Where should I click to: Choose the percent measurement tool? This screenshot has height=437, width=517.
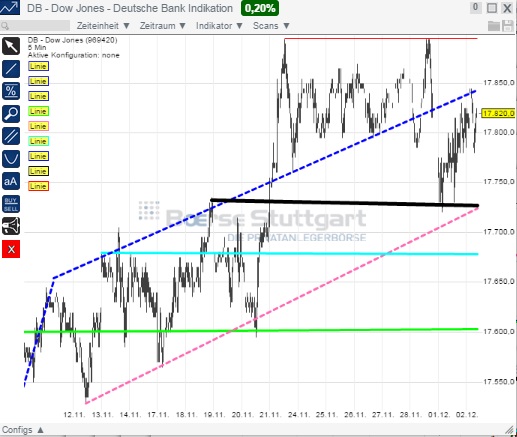pos(11,91)
